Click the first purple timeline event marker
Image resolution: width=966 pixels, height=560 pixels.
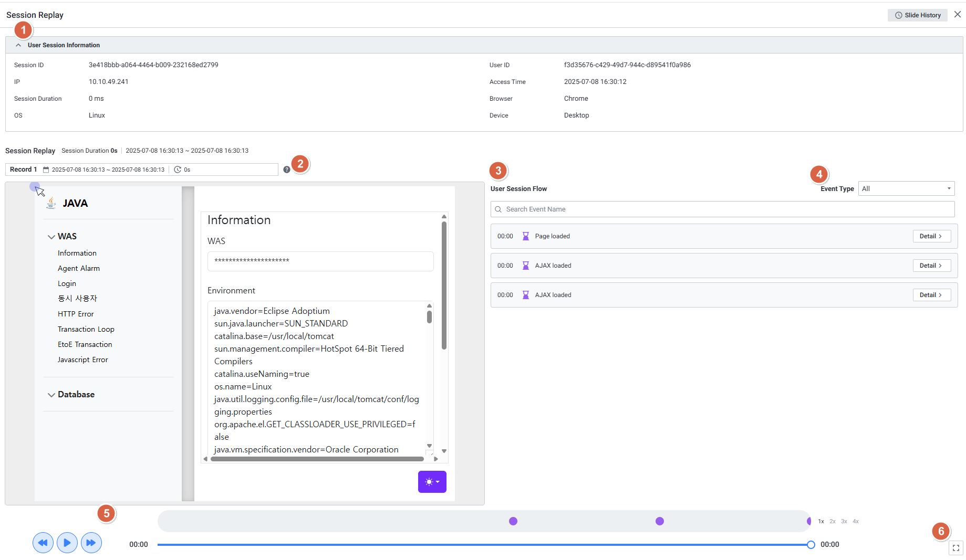click(513, 521)
